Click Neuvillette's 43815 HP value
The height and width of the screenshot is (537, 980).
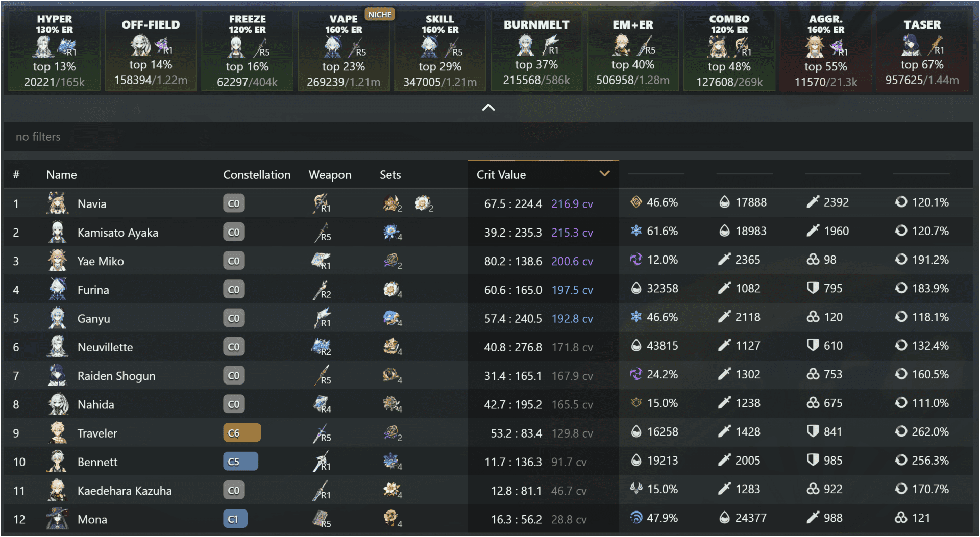(663, 346)
